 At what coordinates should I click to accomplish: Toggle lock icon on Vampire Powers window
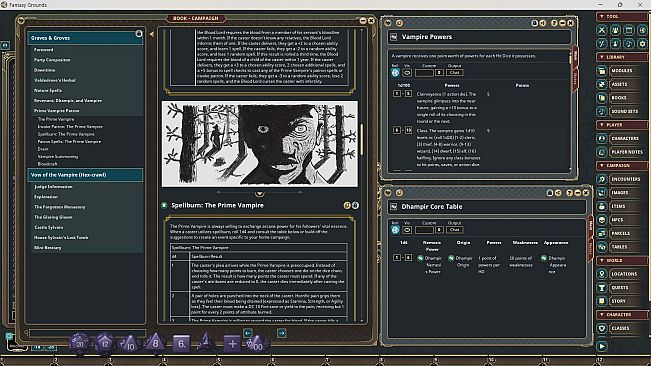[x=535, y=23]
